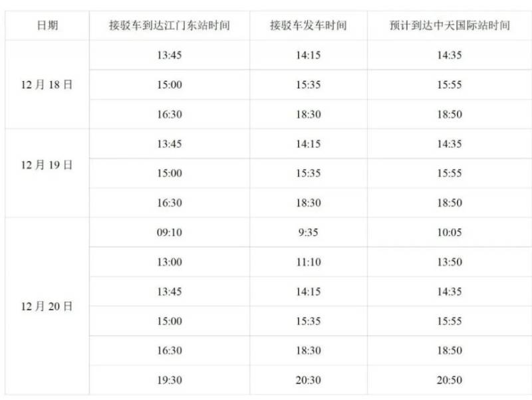Select 18:30 departure under 12月19日
This screenshot has height=400, width=532.
coord(309,203)
